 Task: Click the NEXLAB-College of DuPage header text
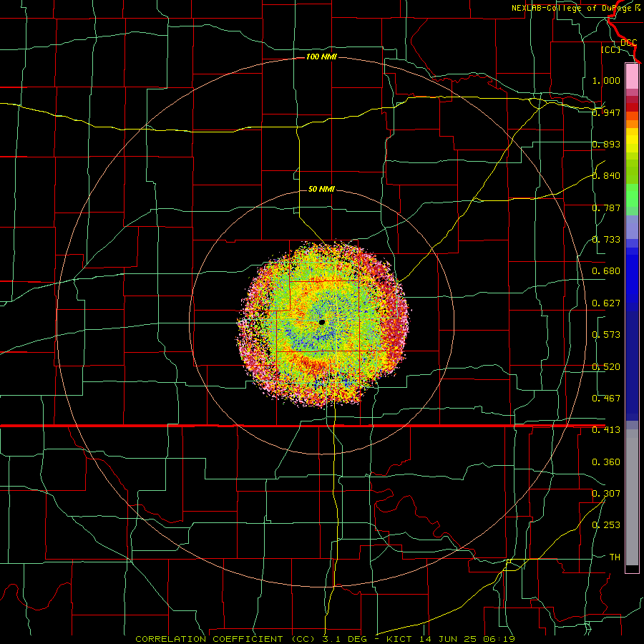click(x=576, y=8)
